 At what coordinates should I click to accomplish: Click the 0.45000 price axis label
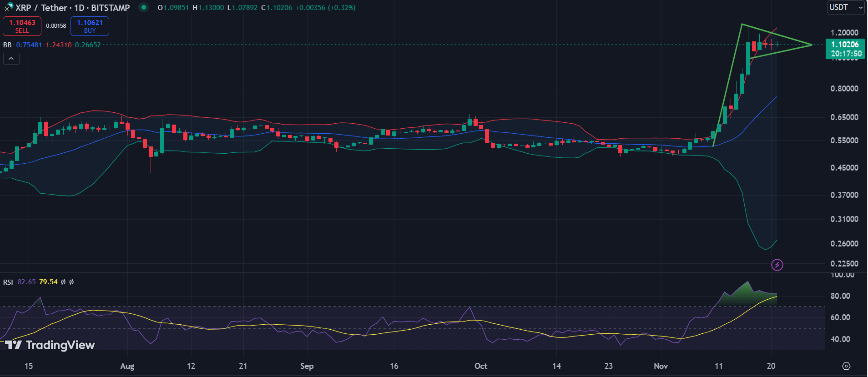coord(844,168)
